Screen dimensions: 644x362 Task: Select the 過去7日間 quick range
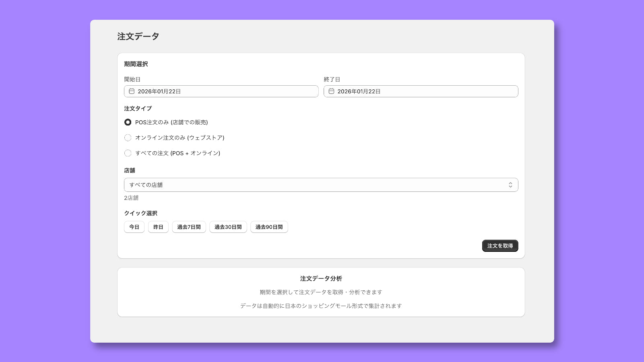189,227
